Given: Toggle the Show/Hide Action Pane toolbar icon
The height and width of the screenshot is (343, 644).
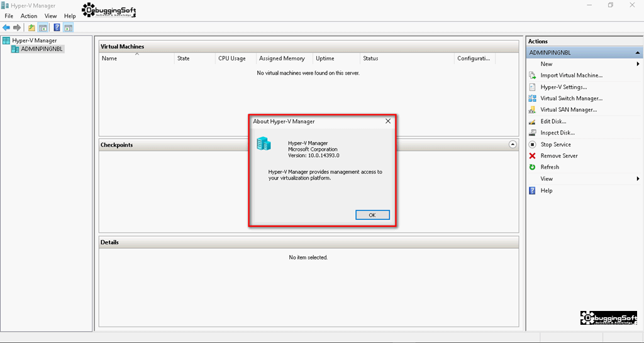Looking at the screenshot, I should click(x=69, y=28).
